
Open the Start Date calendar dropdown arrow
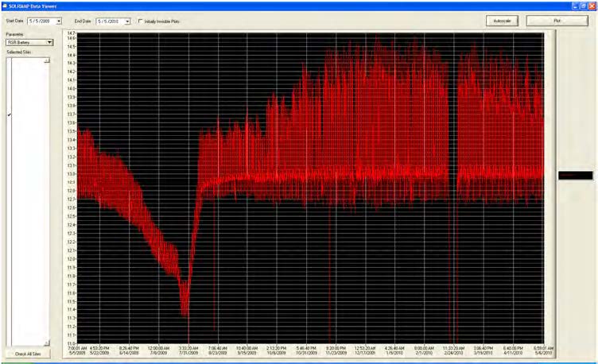click(58, 21)
